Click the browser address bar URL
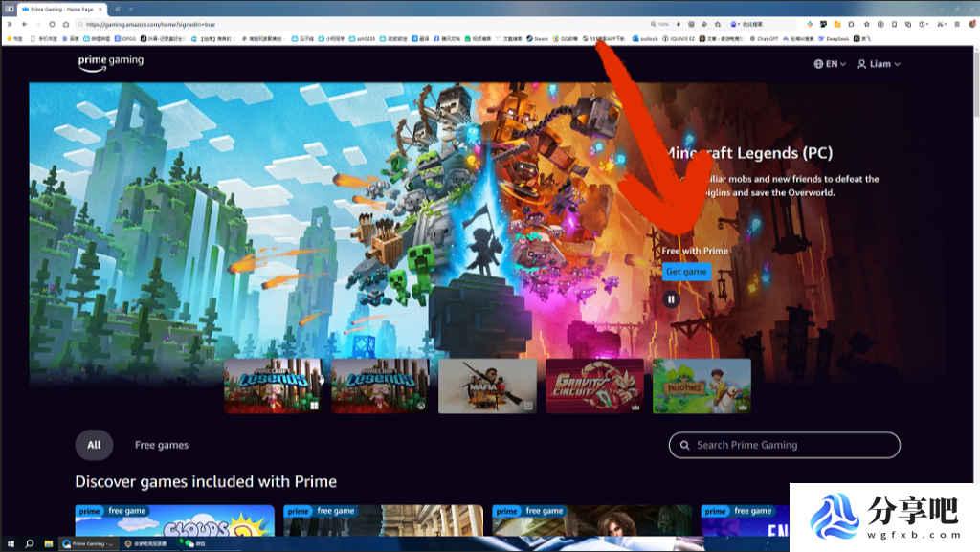This screenshot has height=552, width=980. click(x=150, y=24)
